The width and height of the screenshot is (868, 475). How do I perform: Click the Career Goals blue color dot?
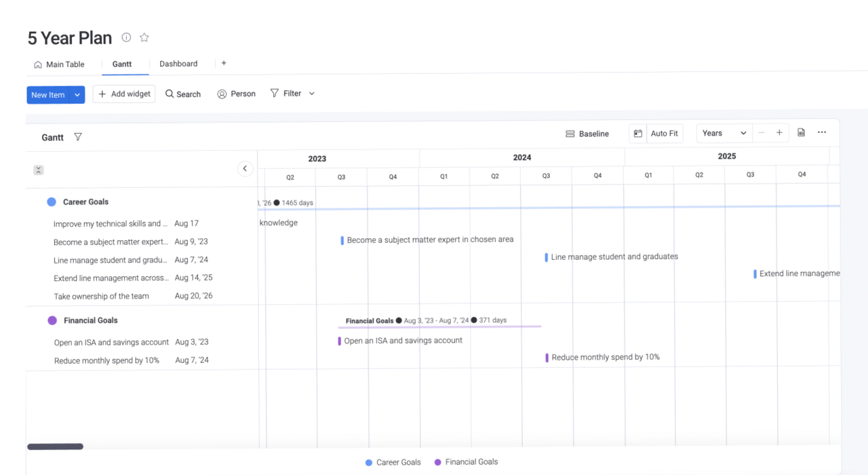[x=52, y=202]
